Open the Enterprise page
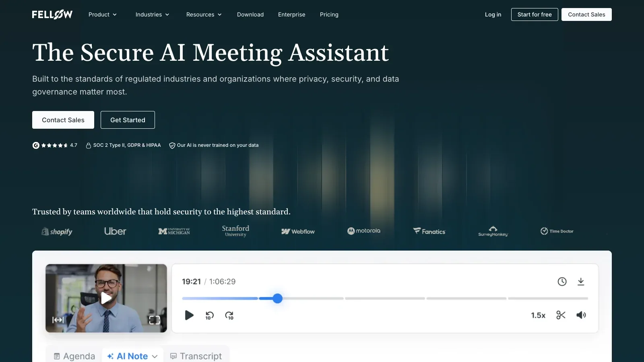 pyautogui.click(x=292, y=14)
